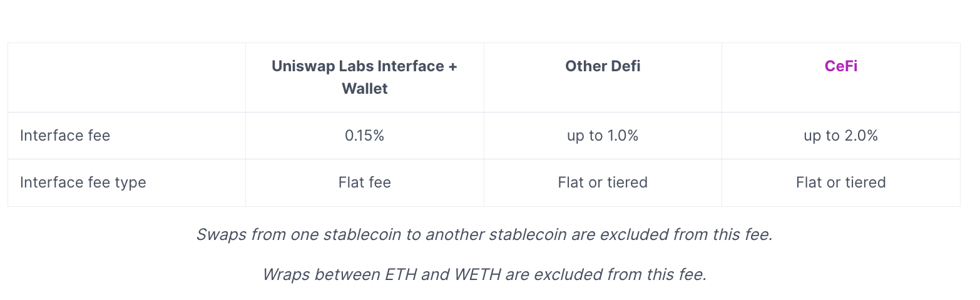Select the 0.15% fee cell
Screen dimensions: 980x300
(365, 136)
